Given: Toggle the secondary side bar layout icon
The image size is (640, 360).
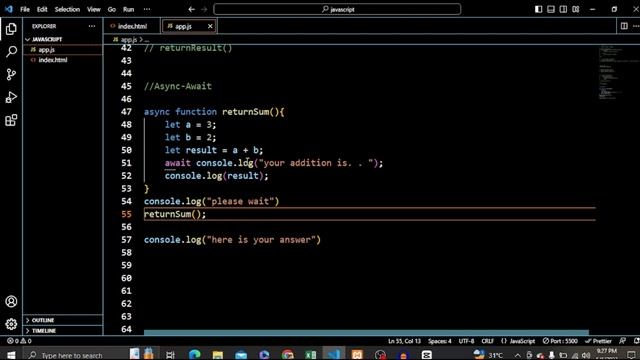Looking at the screenshot, I should [x=563, y=9].
